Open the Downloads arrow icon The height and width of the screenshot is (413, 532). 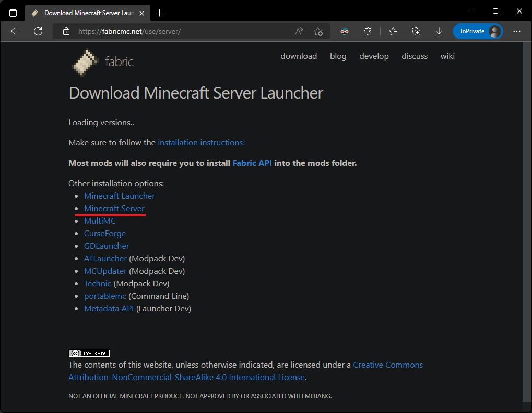click(439, 31)
